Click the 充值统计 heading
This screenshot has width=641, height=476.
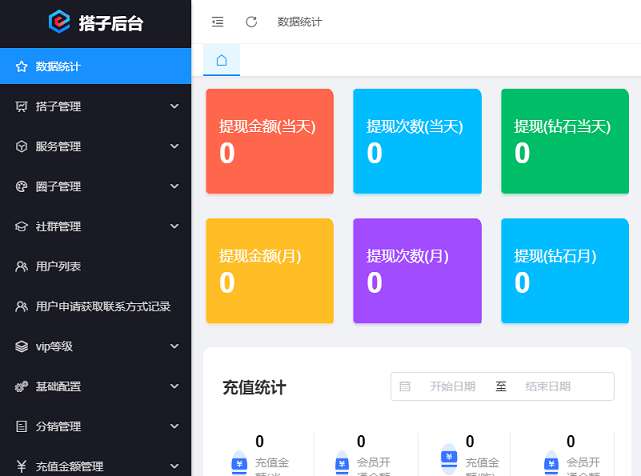tap(254, 387)
